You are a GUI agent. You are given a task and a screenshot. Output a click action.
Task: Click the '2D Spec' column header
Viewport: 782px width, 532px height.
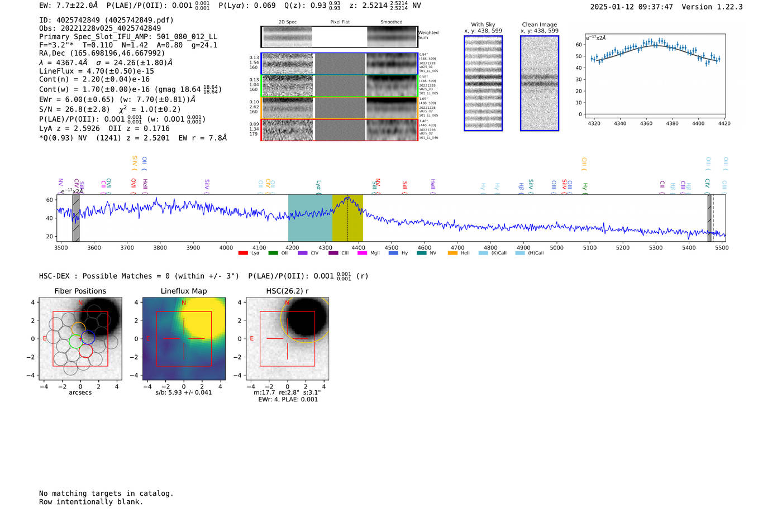[288, 22]
